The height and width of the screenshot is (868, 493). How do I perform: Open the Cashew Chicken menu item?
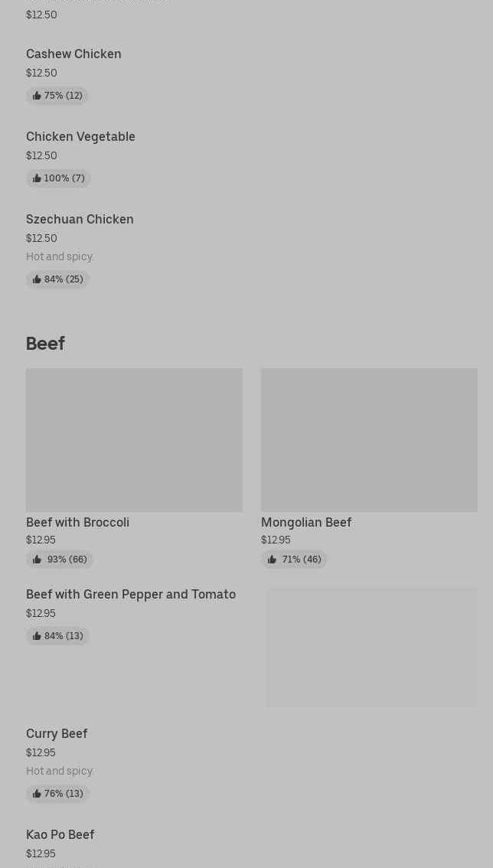(x=73, y=54)
